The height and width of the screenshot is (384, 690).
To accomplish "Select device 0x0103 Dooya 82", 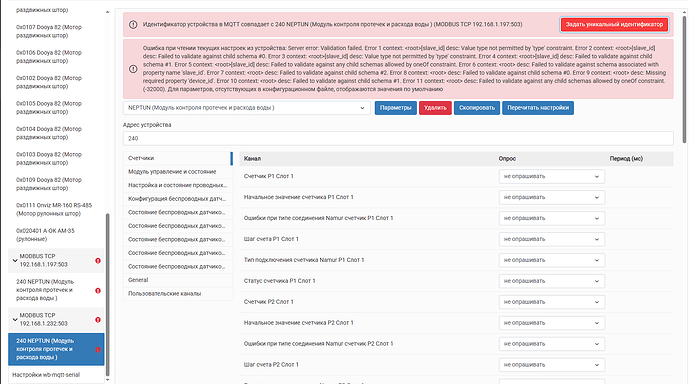I will point(56,159).
